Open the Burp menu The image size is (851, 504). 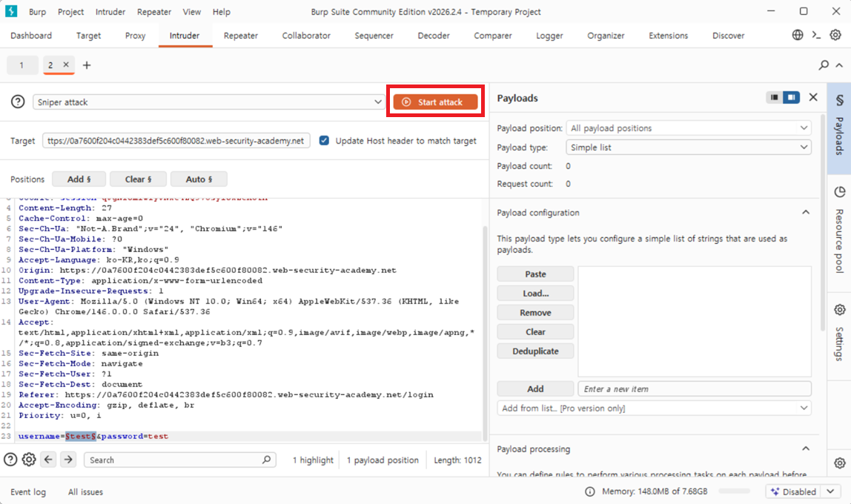click(38, 11)
